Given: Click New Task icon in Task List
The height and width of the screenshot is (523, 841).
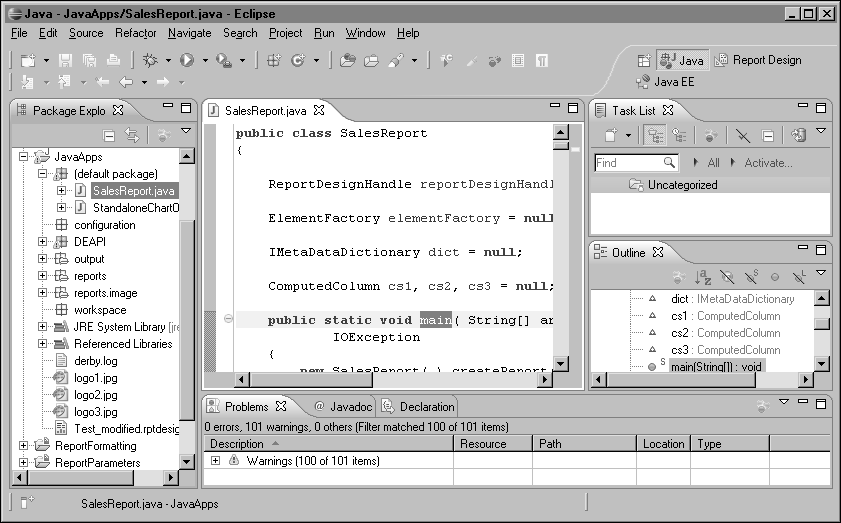Looking at the screenshot, I should click(611, 135).
